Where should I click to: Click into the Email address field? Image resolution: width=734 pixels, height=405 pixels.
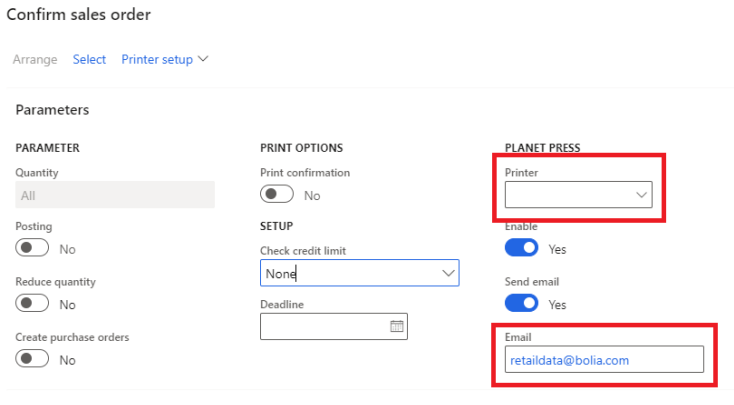pyautogui.click(x=603, y=360)
